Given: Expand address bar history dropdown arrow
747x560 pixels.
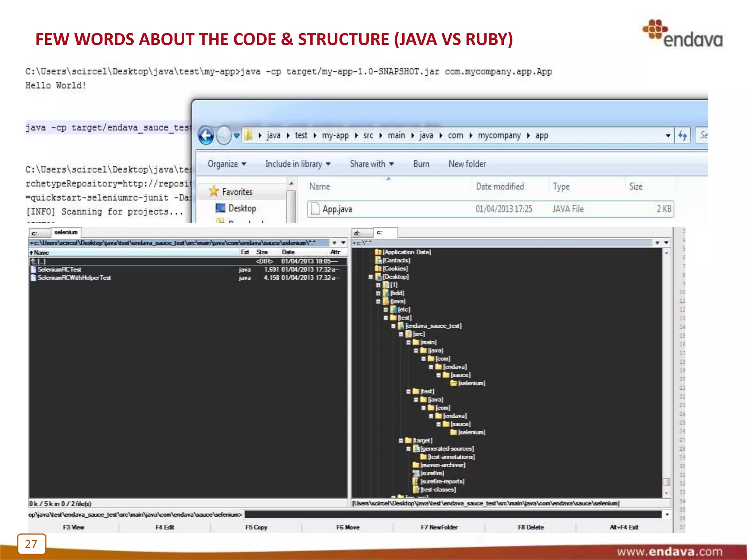Looking at the screenshot, I should (668, 136).
